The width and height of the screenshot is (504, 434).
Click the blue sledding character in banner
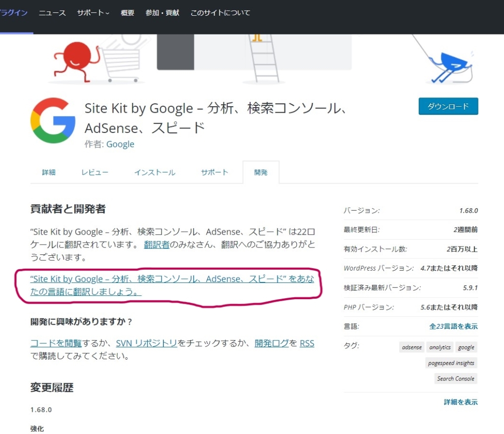pyautogui.click(x=451, y=67)
